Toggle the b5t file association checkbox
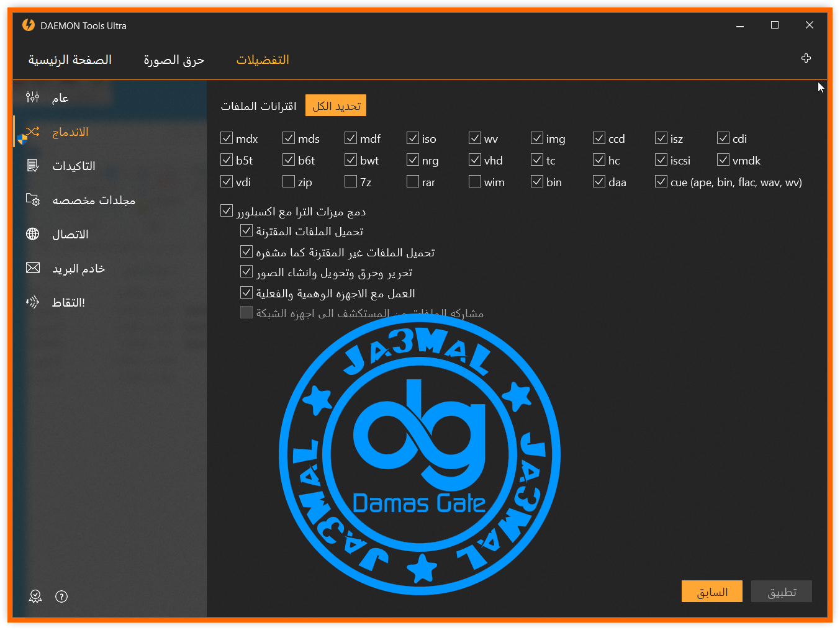This screenshot has height=630, width=840. (x=227, y=160)
